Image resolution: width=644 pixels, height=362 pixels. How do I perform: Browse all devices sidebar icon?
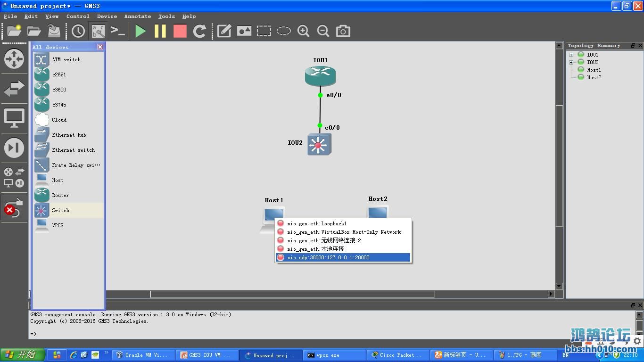click(14, 178)
